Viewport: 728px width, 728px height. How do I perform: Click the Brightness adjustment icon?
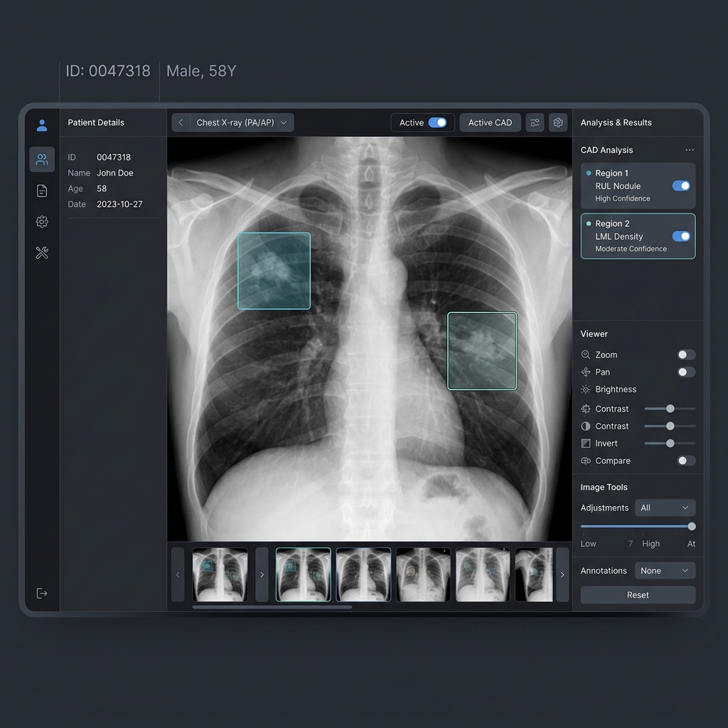(586, 389)
